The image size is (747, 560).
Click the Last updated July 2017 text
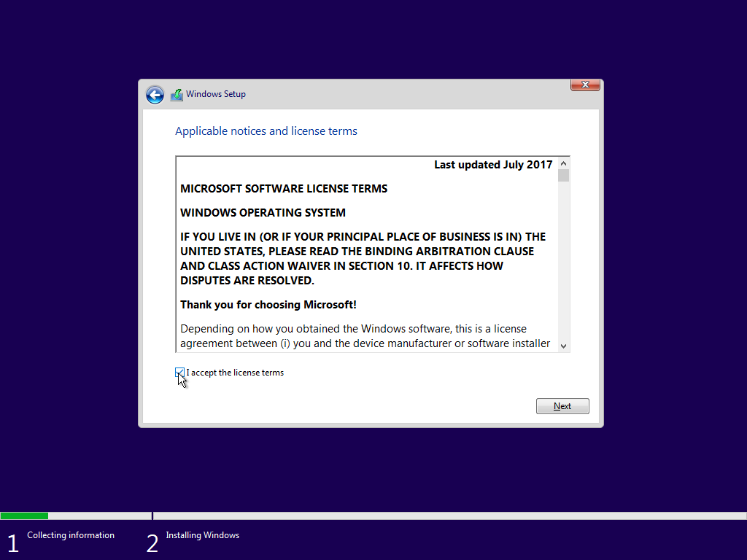click(x=492, y=165)
